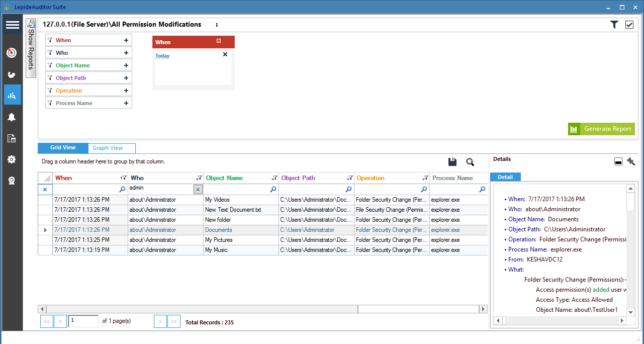Open the Show Reports side panel

point(31,48)
